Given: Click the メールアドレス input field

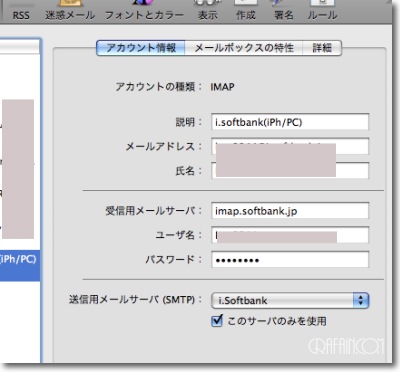Looking at the screenshot, I should 290,146.
